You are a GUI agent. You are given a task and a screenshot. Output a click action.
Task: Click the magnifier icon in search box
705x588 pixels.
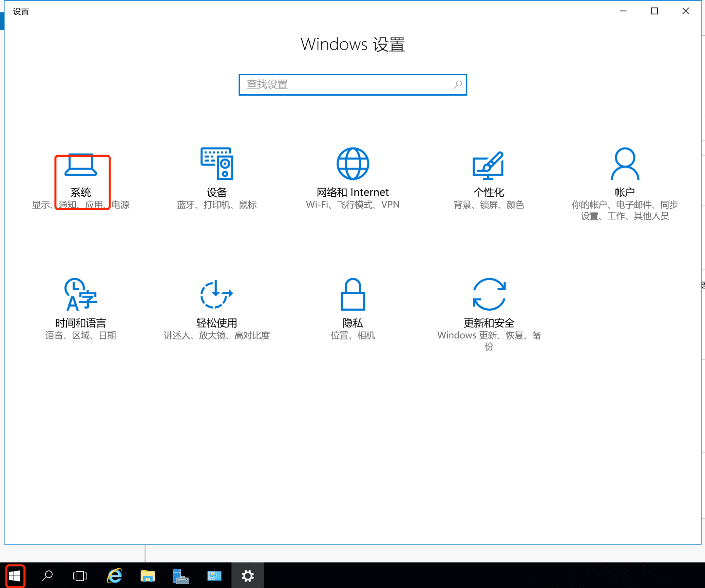pos(458,84)
